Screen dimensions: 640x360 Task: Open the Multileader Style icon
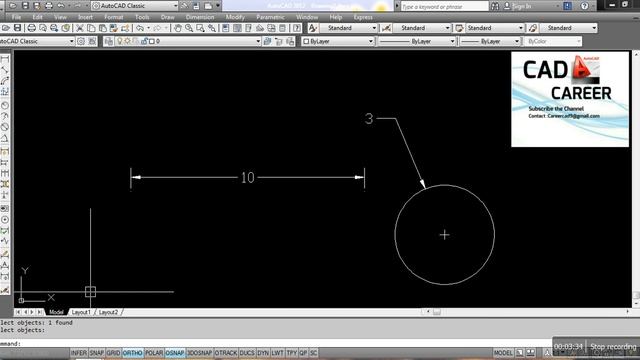(x=533, y=28)
